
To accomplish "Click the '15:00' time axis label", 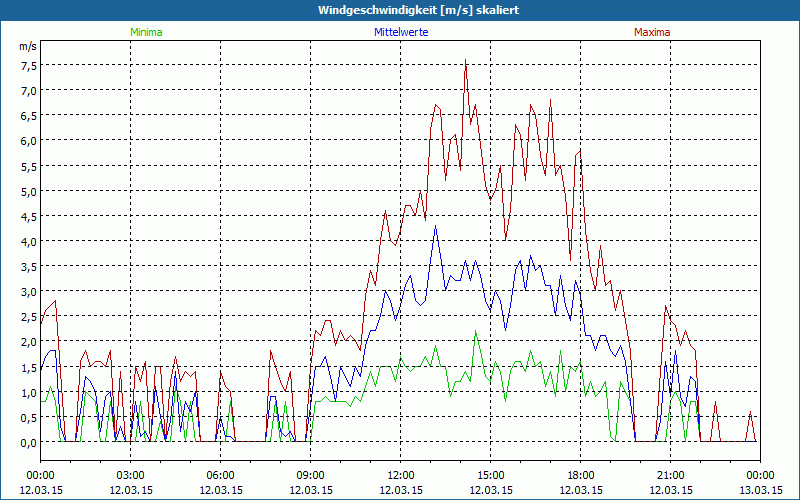I will (491, 476).
